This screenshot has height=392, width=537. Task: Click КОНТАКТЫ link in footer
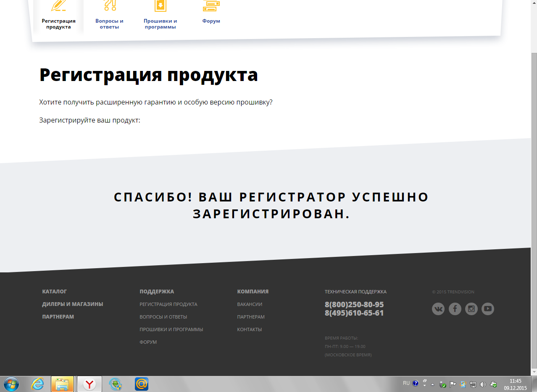tap(250, 329)
